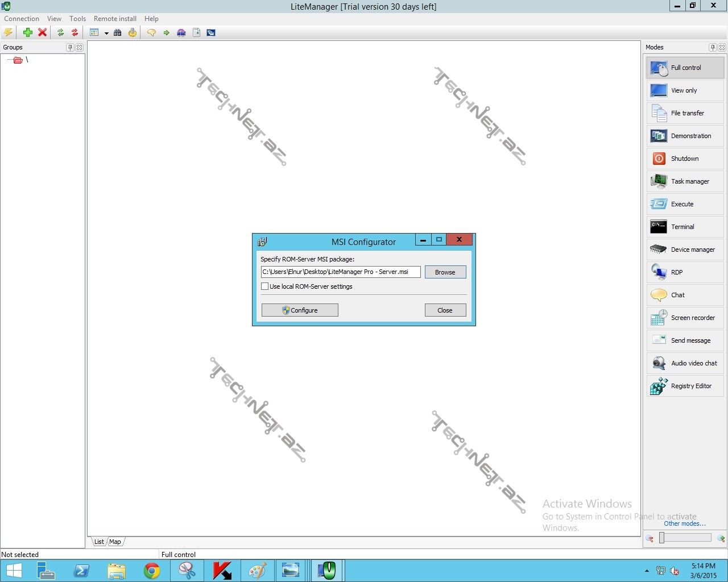Toggle the Modes panel pin button

click(712, 47)
